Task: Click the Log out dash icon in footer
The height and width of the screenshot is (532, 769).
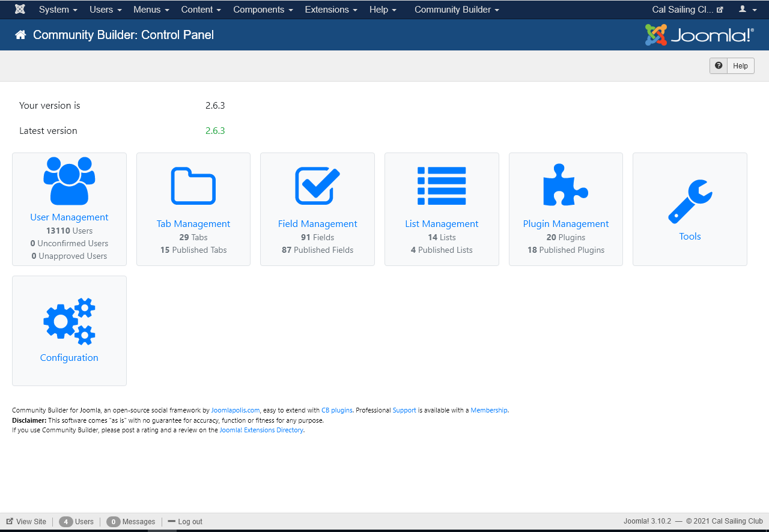Action: pos(171,521)
